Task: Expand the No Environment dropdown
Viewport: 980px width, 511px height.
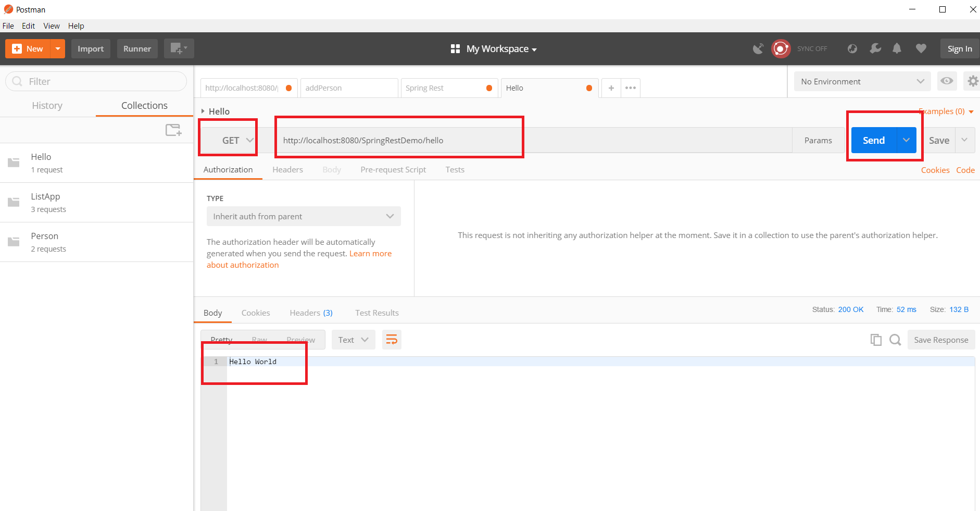Action: [x=862, y=82]
